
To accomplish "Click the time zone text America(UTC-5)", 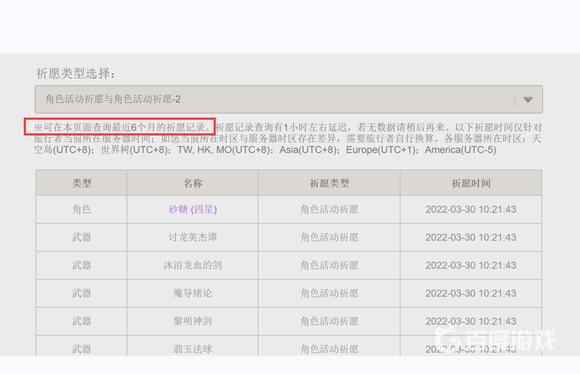I will pyautogui.click(x=461, y=150).
